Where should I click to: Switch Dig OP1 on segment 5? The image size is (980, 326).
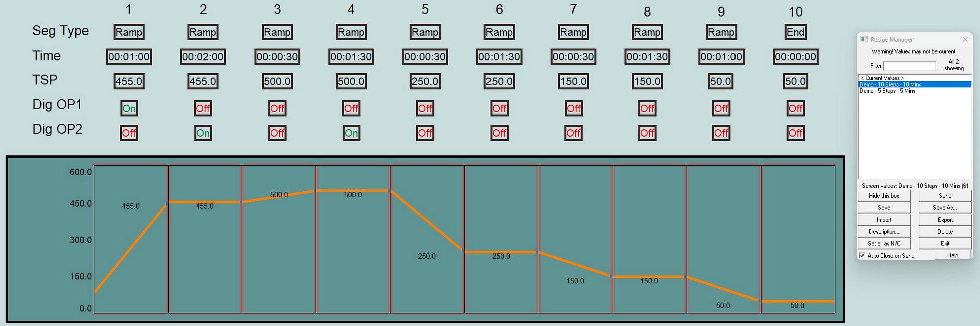coord(425,108)
